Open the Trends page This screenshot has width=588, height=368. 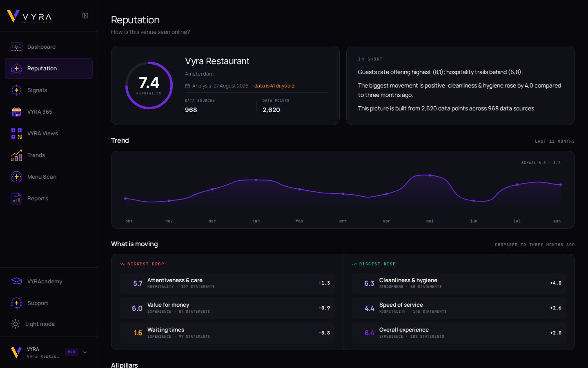coord(49,155)
